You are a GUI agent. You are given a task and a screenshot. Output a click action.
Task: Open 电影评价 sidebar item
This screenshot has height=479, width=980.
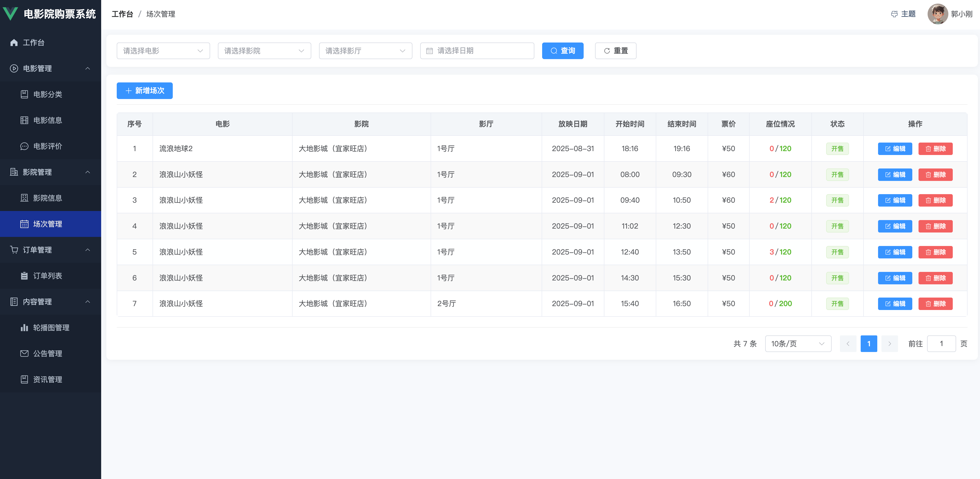point(47,146)
